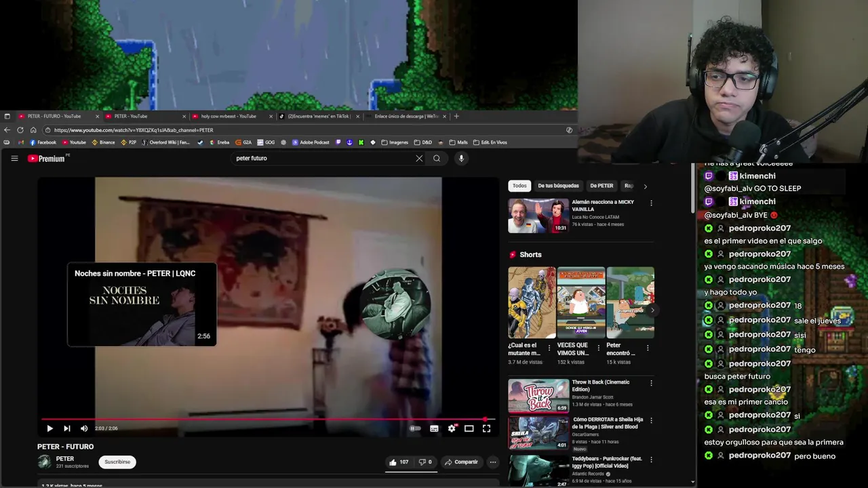Open the Imagenes bookmarks folder
Image resolution: width=868 pixels, height=488 pixels.
coord(395,142)
